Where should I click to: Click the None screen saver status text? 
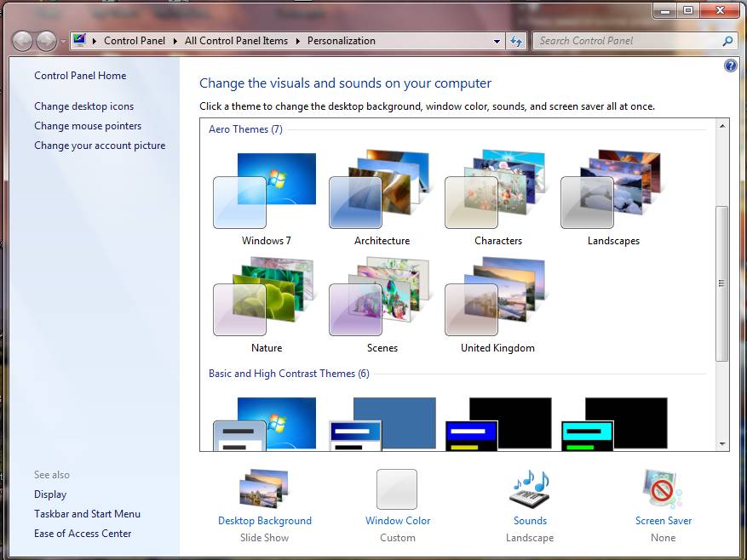(664, 538)
